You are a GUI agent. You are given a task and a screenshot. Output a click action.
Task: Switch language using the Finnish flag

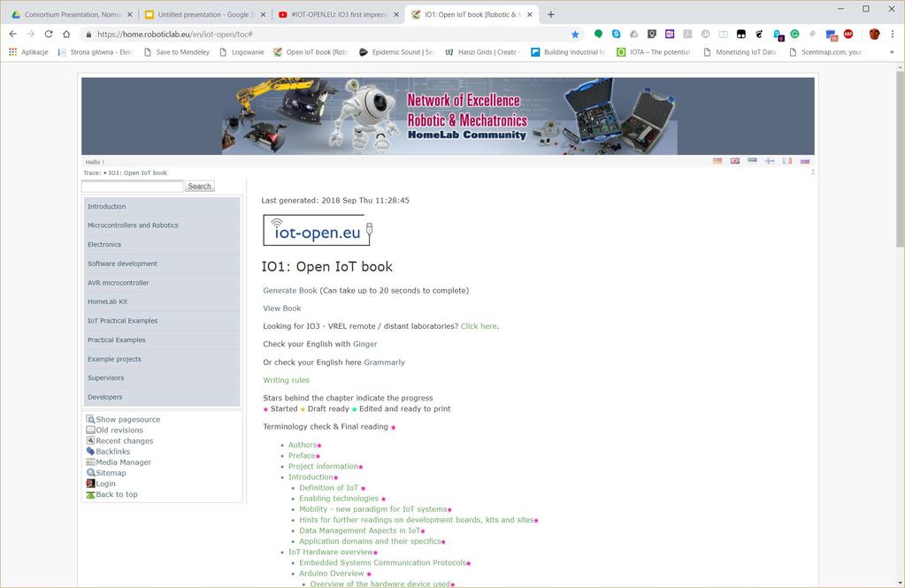click(770, 161)
